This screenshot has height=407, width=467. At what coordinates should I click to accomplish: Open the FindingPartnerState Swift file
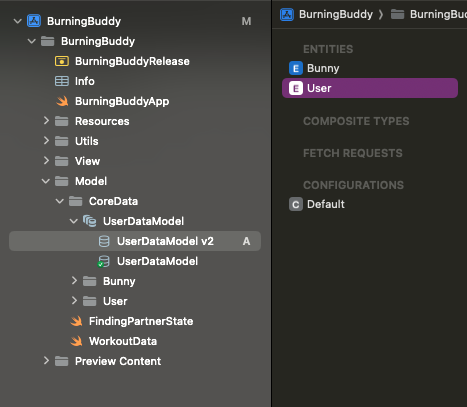tap(141, 321)
